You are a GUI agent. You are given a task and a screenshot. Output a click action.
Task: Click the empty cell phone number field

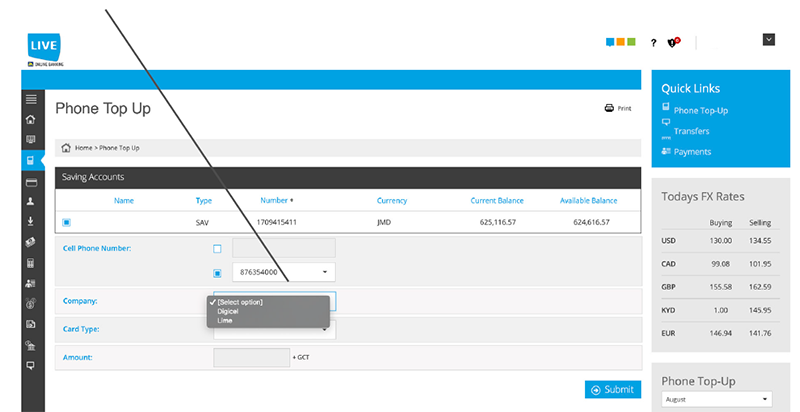click(x=284, y=248)
